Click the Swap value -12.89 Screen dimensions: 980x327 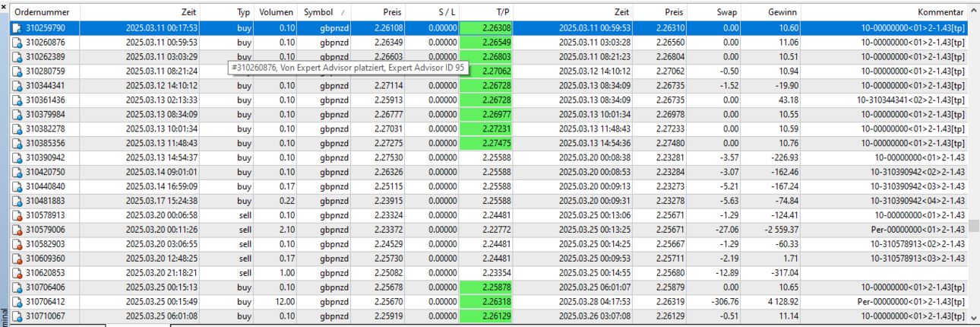727,274
